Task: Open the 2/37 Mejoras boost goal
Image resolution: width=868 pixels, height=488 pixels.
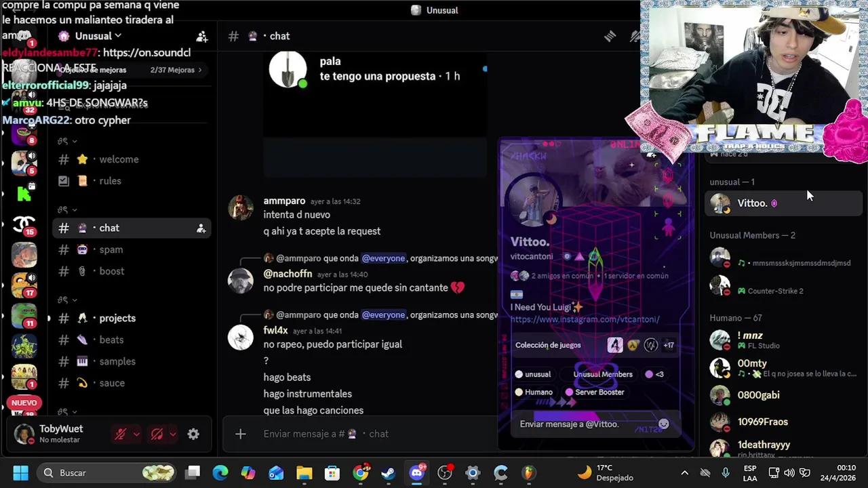Action: (x=176, y=70)
